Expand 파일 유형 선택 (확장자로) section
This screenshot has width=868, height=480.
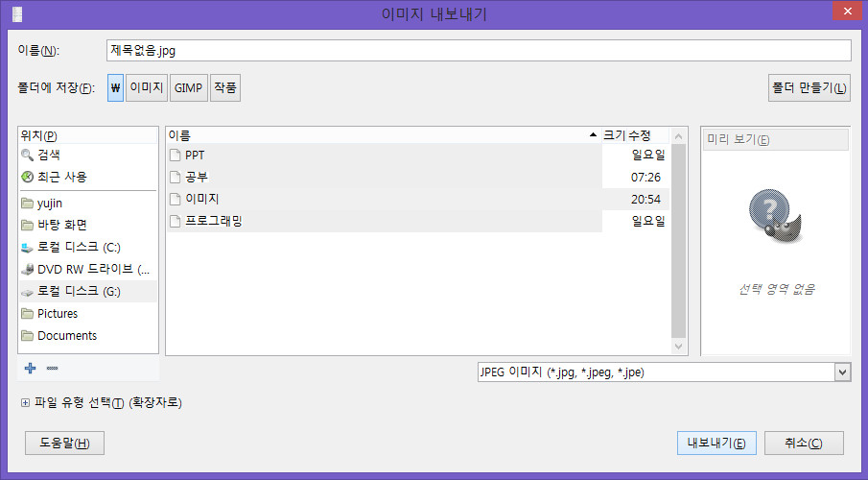(x=25, y=403)
